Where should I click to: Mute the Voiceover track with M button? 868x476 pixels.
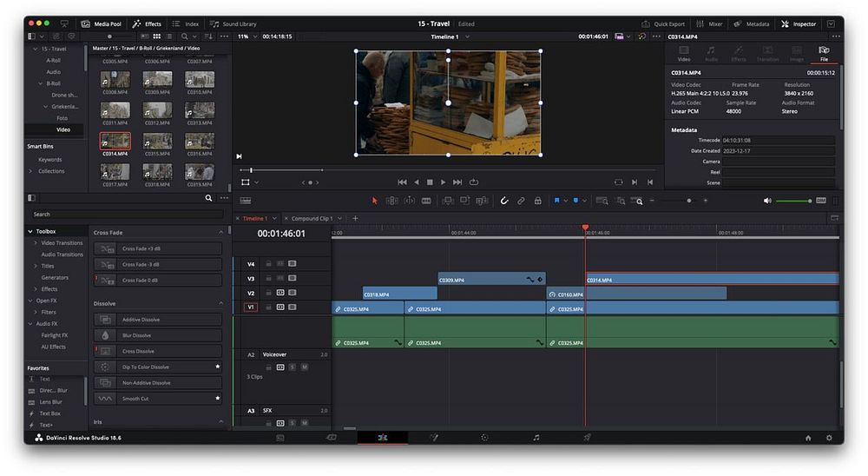[305, 367]
